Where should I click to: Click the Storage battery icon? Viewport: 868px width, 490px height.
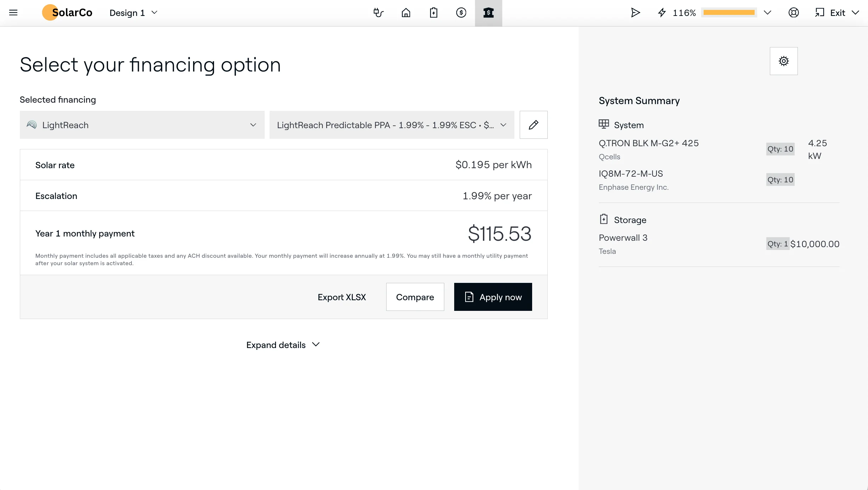click(604, 219)
